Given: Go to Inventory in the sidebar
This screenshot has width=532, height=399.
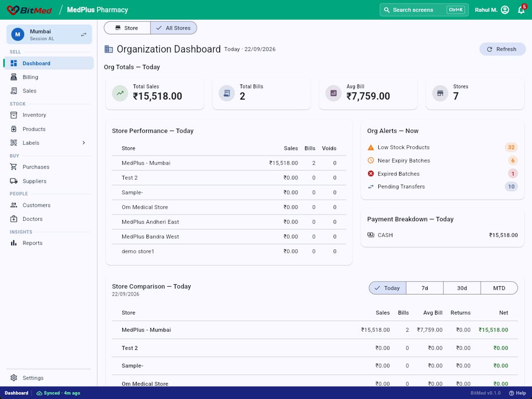Looking at the screenshot, I should click(49, 115).
